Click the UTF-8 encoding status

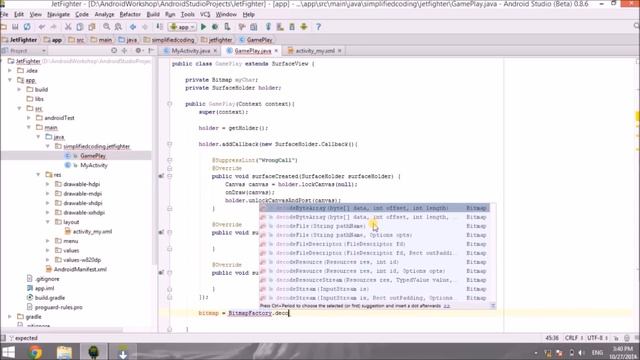point(598,338)
